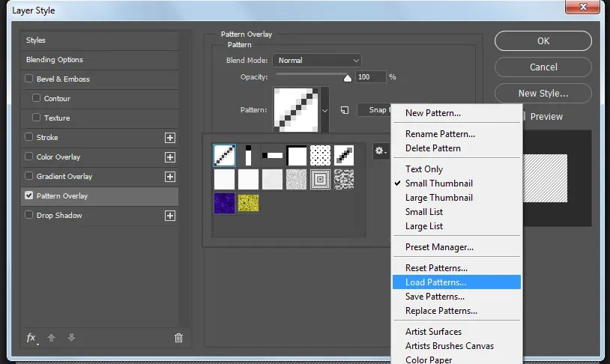Select the purple texture pattern thumbnail
Viewport: 610px width, 364px height.
[x=225, y=203]
